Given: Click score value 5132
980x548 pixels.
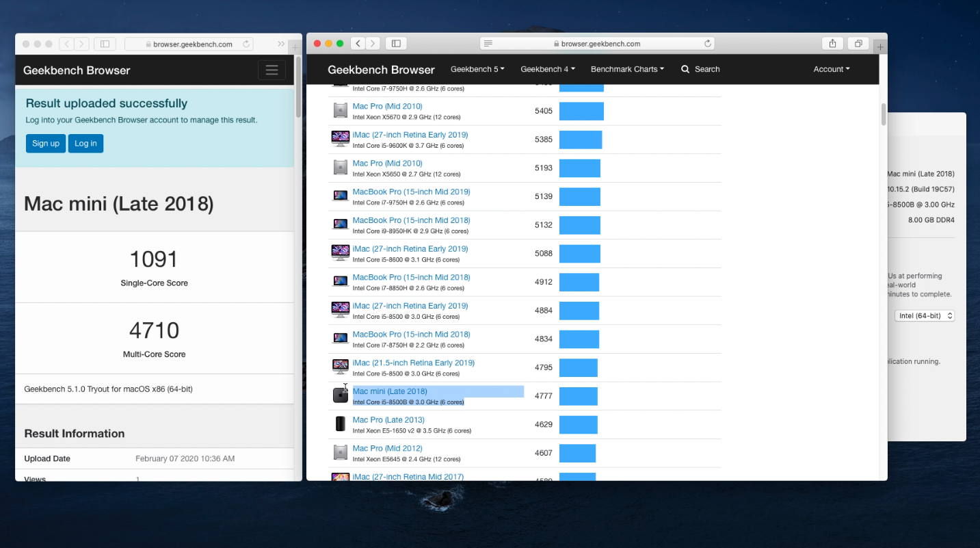Looking at the screenshot, I should (544, 225).
